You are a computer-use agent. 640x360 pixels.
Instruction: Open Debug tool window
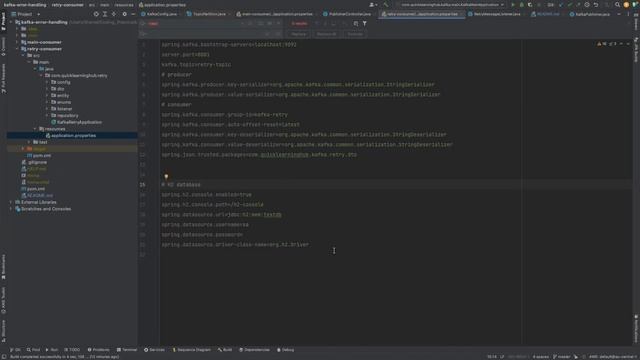tap(285, 350)
